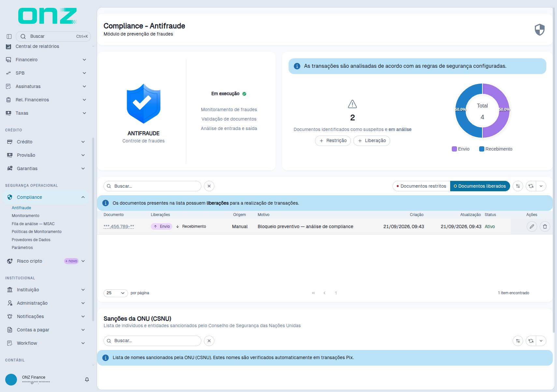Collapse the Compliance menu chevron
The height and width of the screenshot is (392, 557).
pos(83,197)
